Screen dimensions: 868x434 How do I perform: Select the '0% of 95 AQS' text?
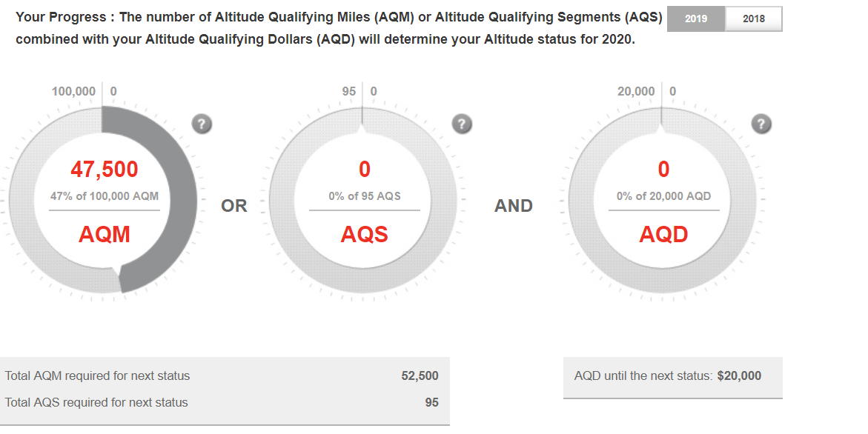(x=364, y=196)
